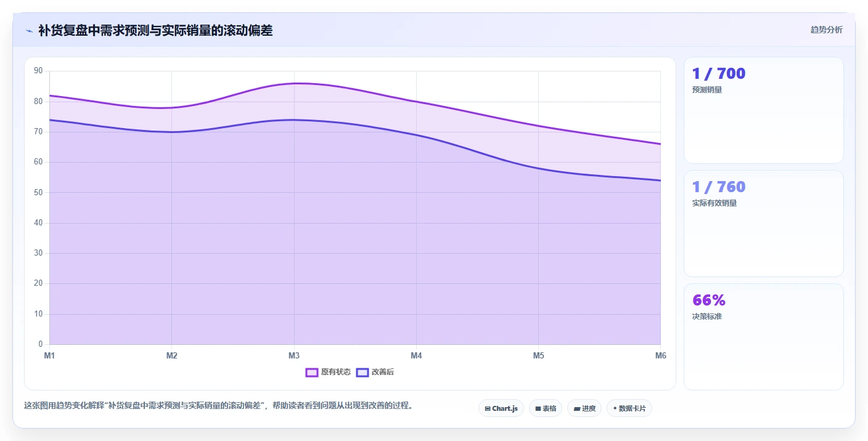
Task: Click the trend icon beside the title
Action: [x=29, y=31]
